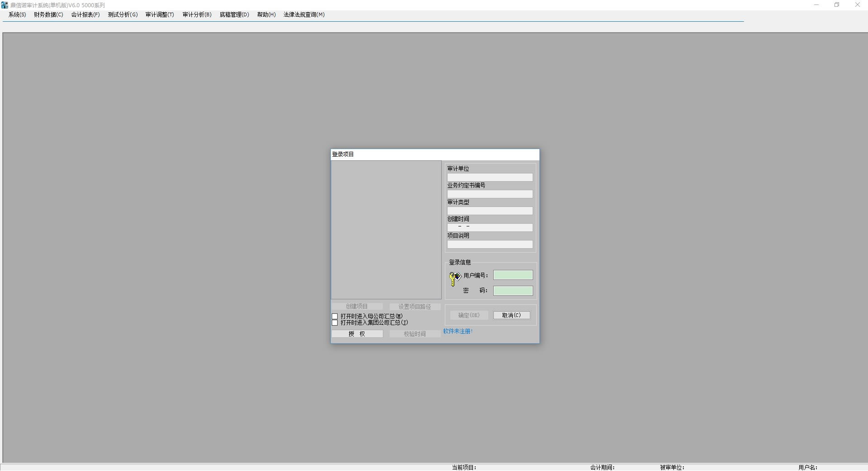The image size is (868, 471).
Task: Focus the 密码 input field
Action: click(x=513, y=291)
